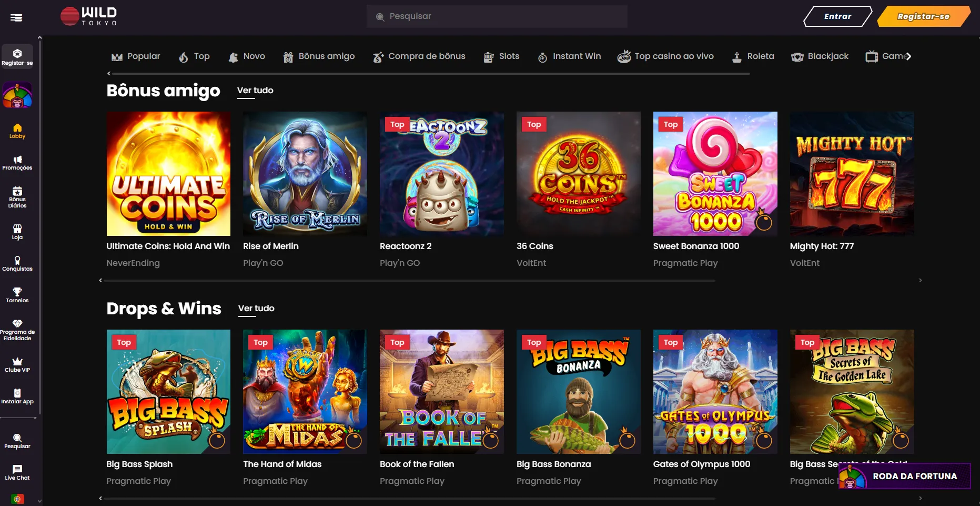
Task: Select the Instant Win tab
Action: point(569,56)
